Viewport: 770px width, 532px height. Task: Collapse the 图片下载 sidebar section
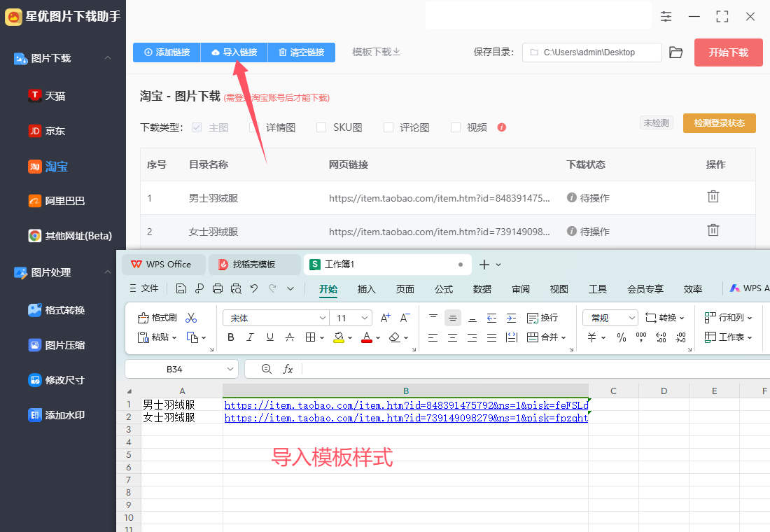pyautogui.click(x=108, y=58)
